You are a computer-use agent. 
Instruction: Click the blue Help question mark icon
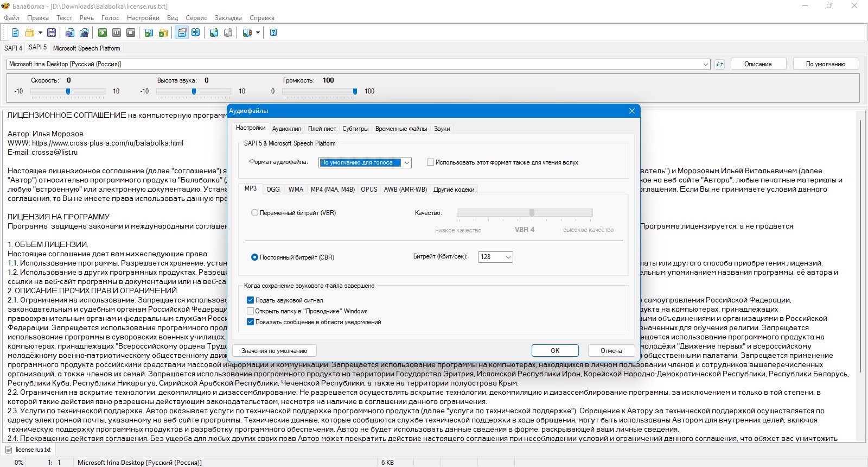pos(273,33)
